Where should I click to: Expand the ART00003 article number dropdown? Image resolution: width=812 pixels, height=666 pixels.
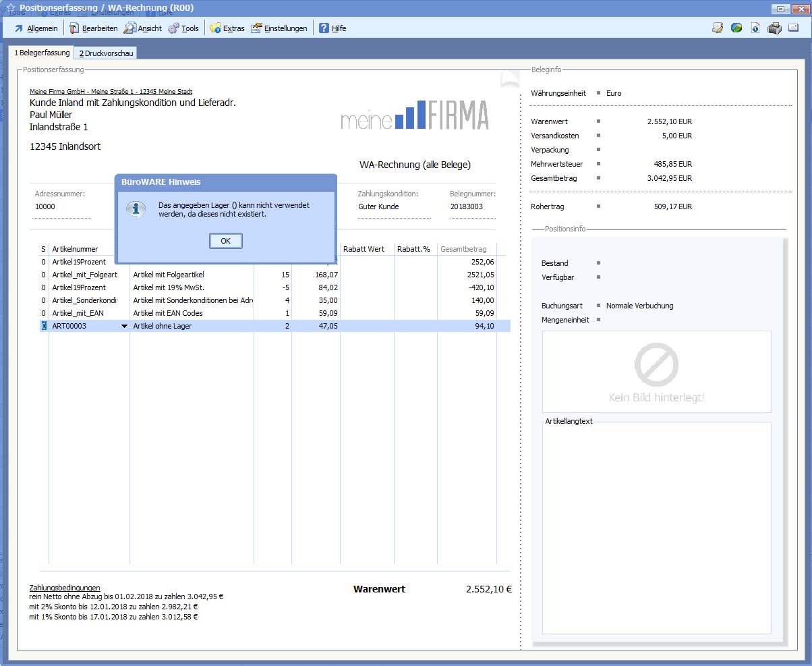[123, 327]
